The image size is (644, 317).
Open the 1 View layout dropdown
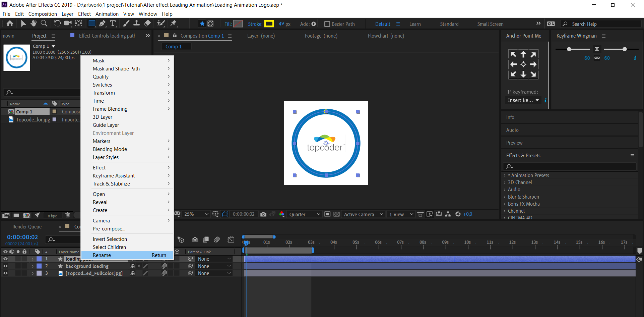(401, 214)
